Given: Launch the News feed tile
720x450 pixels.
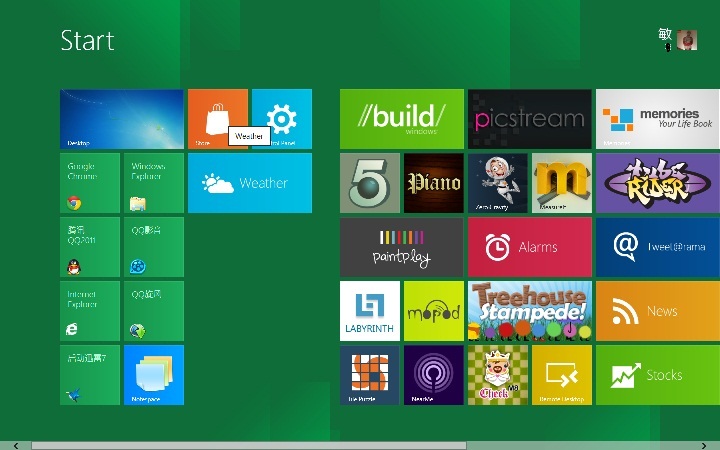Looking at the screenshot, I should point(657,311).
